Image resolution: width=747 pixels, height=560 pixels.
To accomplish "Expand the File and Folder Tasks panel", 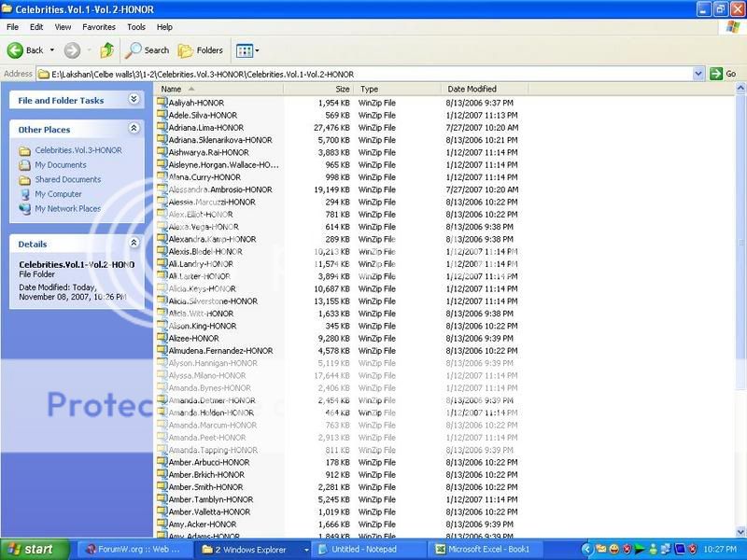I will pyautogui.click(x=134, y=99).
